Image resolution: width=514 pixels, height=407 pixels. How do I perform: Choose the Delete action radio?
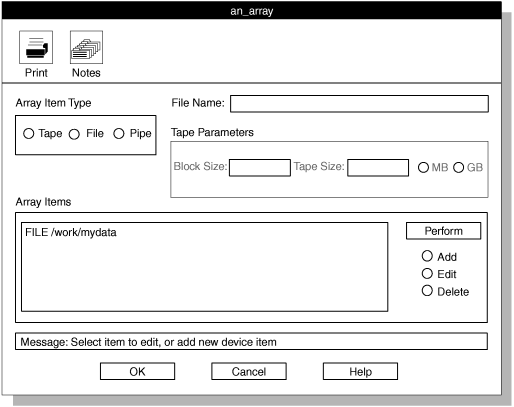click(x=427, y=291)
